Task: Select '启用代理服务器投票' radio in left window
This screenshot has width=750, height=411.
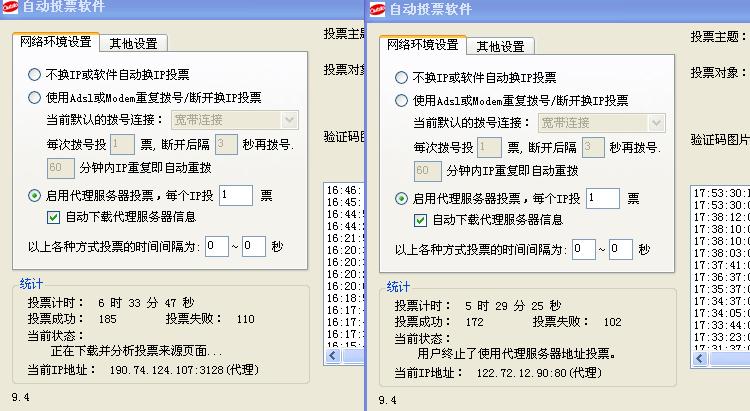Action: (35, 196)
